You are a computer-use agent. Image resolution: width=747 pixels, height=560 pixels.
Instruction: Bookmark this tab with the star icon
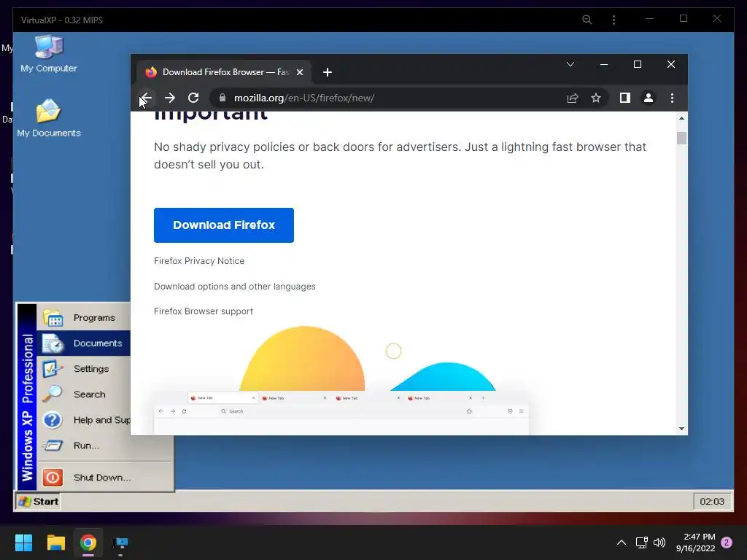(596, 98)
